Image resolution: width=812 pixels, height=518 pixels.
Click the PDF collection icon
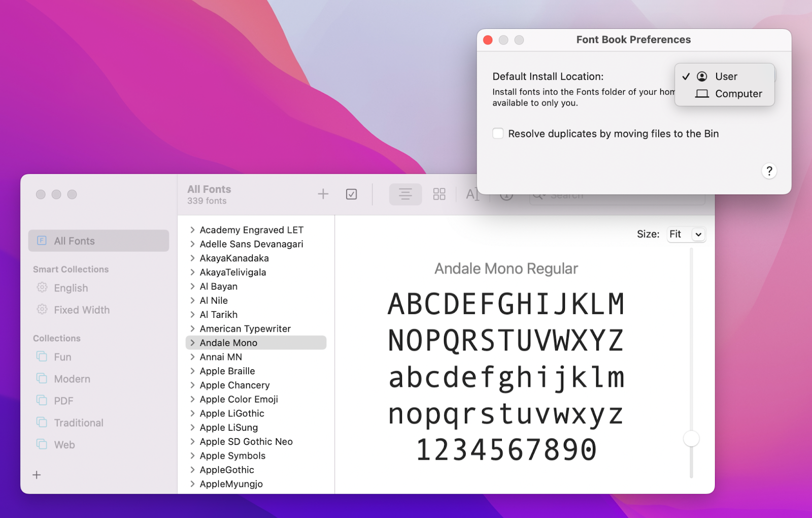(42, 400)
